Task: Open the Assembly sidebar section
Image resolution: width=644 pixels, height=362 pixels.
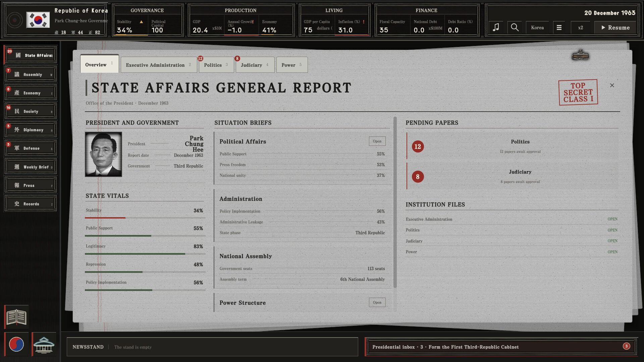Action: (x=31, y=74)
